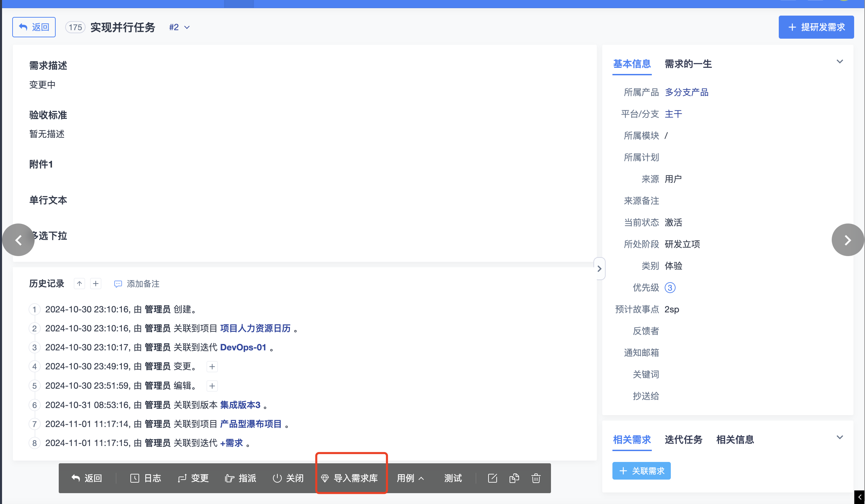865x504 pixels.
Task: Click the 指派 assign action
Action: (x=240, y=478)
